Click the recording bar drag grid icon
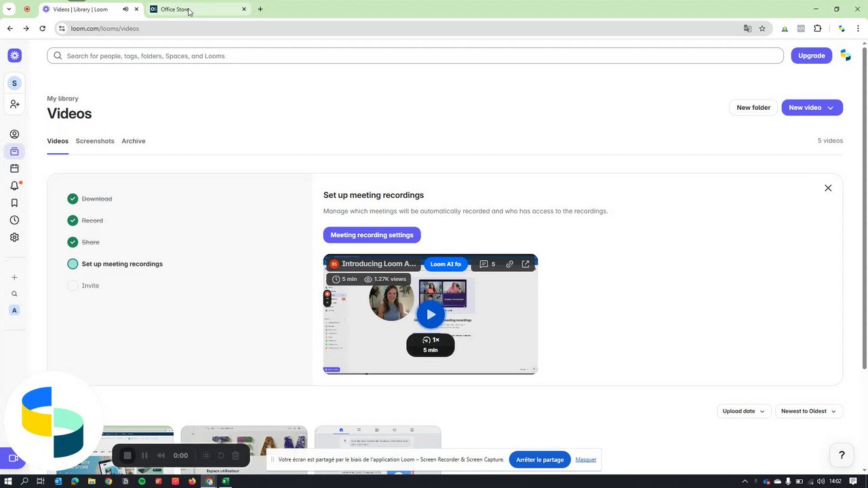Image resolution: width=868 pixels, height=488 pixels. click(x=206, y=455)
